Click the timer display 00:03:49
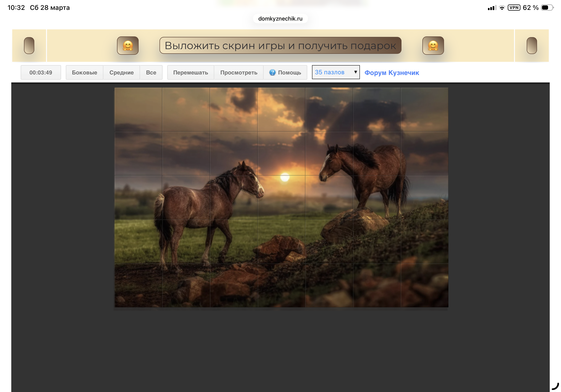The height and width of the screenshot is (392, 561). [x=41, y=72]
